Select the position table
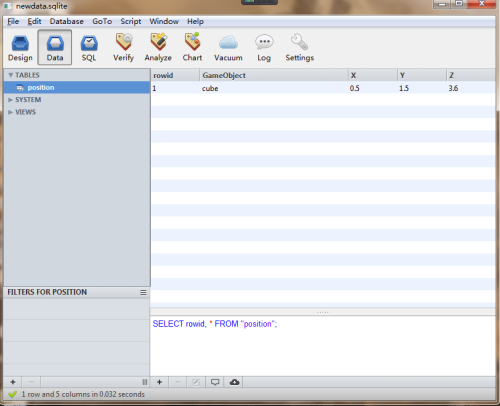 click(x=77, y=88)
